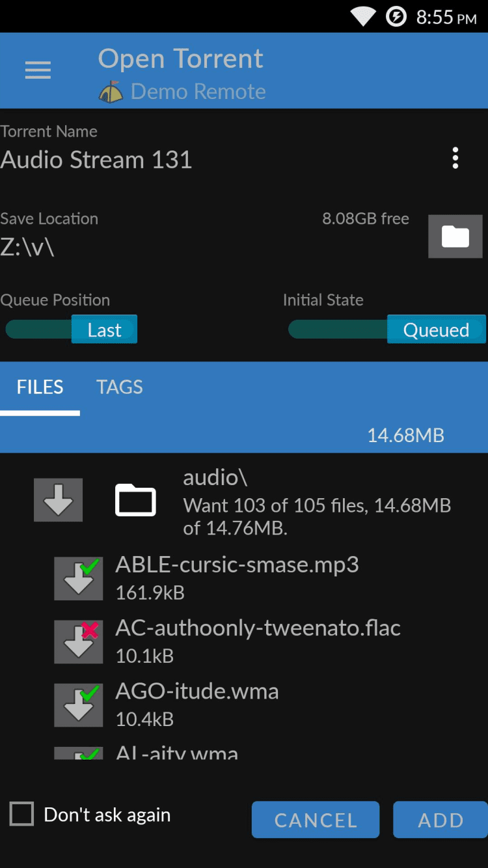Switch to the TAGS tab
Viewport: 488px width, 868px height.
120,387
